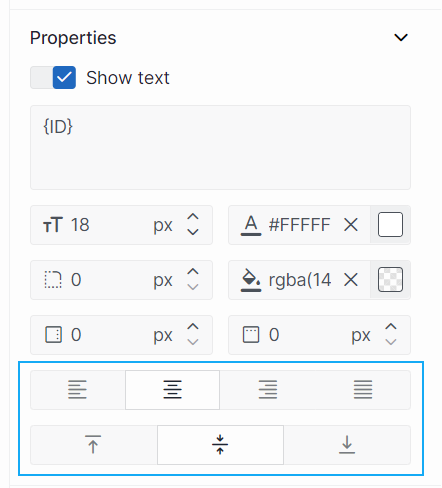The width and height of the screenshot is (442, 488).
Task: Clear the #FFFFF text color value
Action: coord(351,225)
